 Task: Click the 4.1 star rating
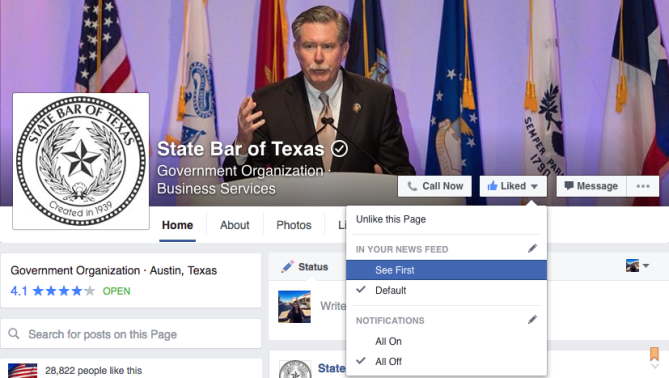pos(52,291)
